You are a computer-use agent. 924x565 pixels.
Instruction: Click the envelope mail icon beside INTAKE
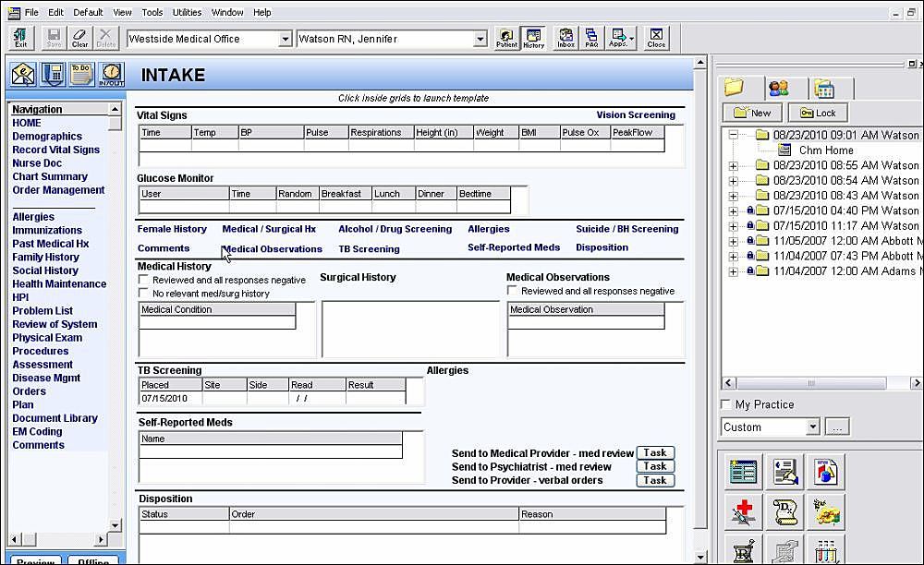[23, 74]
